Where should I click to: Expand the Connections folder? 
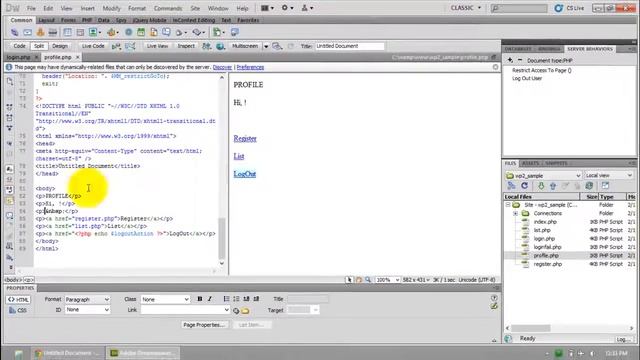(x=516, y=213)
